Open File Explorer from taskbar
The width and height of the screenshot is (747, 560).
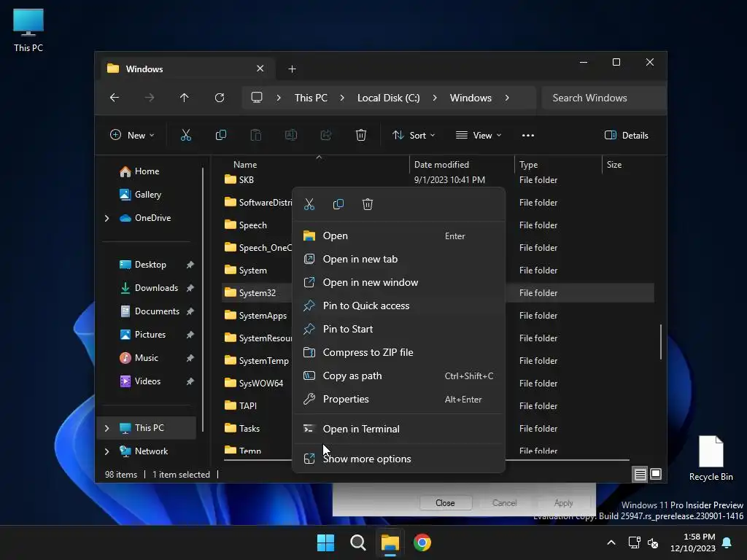pos(390,542)
